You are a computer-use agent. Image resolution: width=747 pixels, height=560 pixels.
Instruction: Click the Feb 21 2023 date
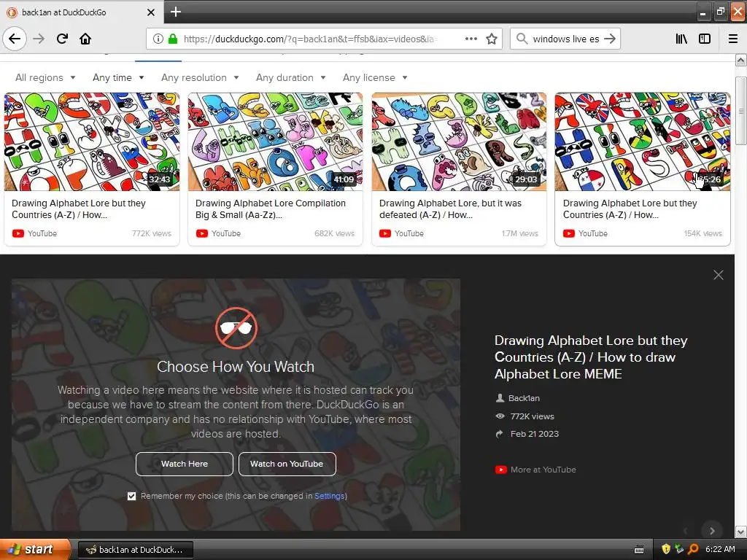click(x=535, y=434)
